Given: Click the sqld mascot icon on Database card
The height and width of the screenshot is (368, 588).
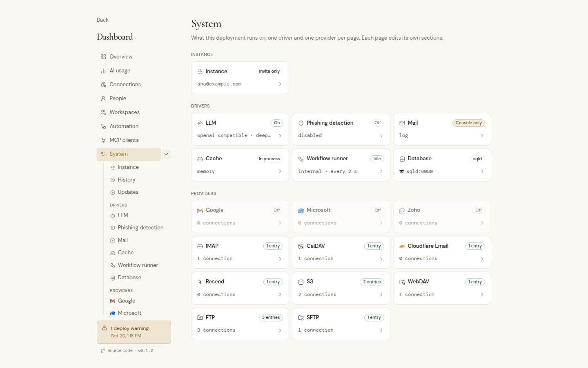Looking at the screenshot, I should [402, 171].
